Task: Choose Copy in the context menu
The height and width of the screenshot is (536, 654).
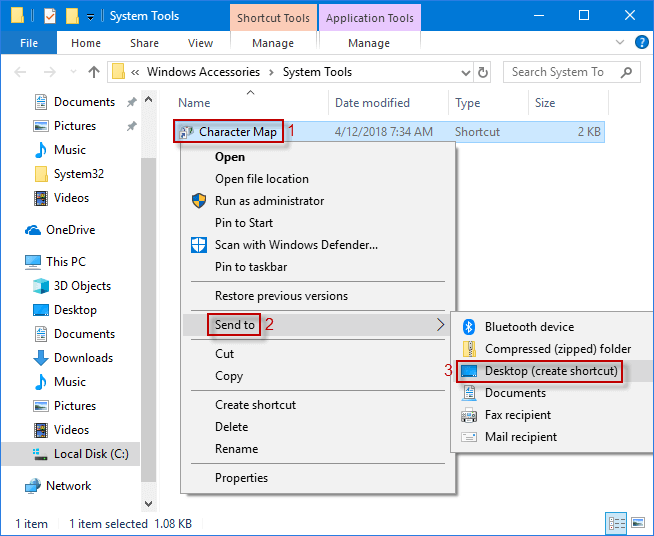Action: pyautogui.click(x=318, y=376)
